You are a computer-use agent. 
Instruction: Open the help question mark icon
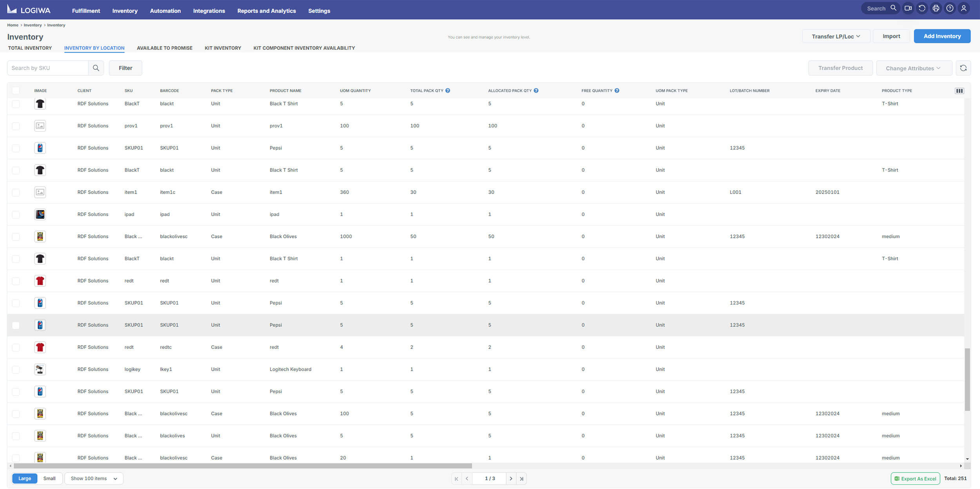pos(950,8)
